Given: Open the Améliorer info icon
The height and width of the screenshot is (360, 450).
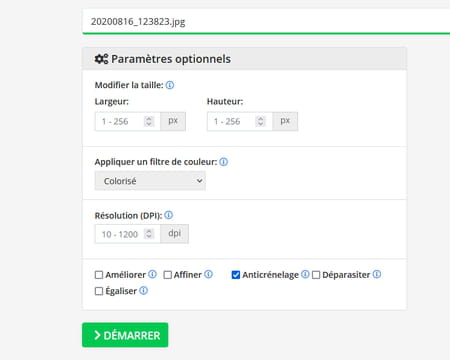Looking at the screenshot, I should pos(152,274).
